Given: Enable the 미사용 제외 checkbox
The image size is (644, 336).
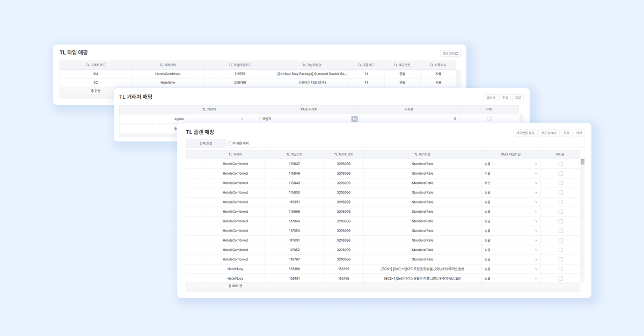Looking at the screenshot, I should point(231,143).
